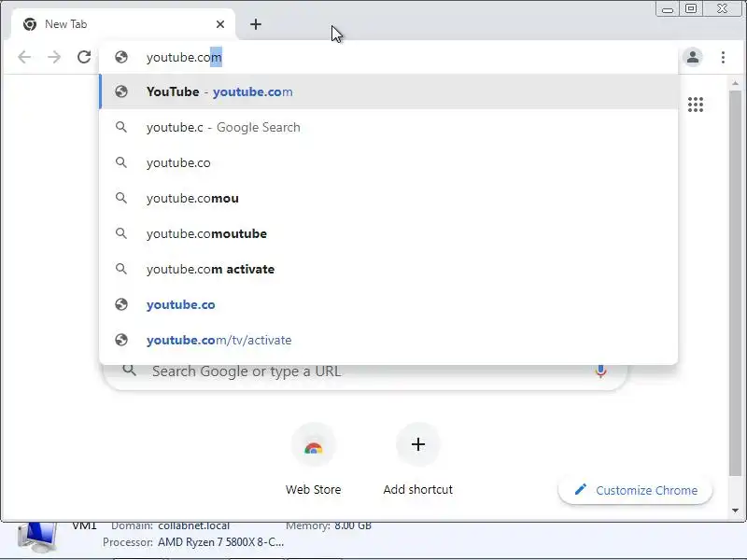The height and width of the screenshot is (560, 747).
Task: Minimize the Chrome window
Action: click(x=668, y=9)
